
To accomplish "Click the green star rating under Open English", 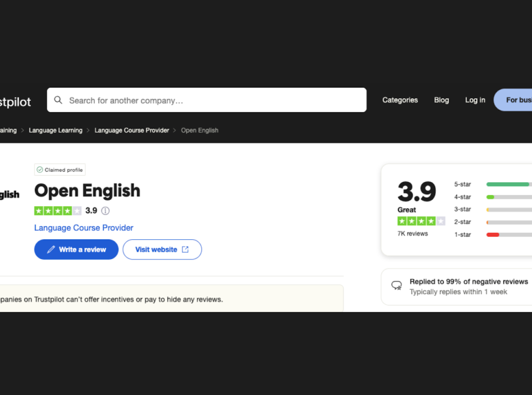I will 58,211.
